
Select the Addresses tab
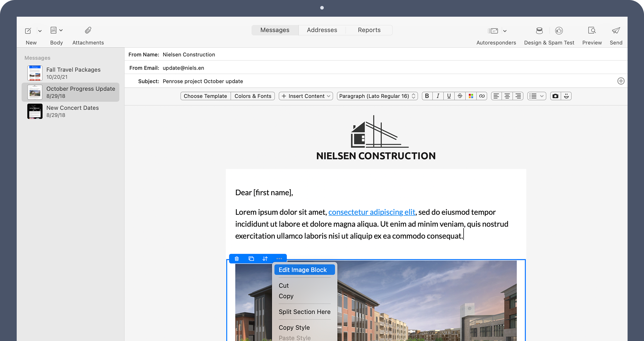[322, 30]
